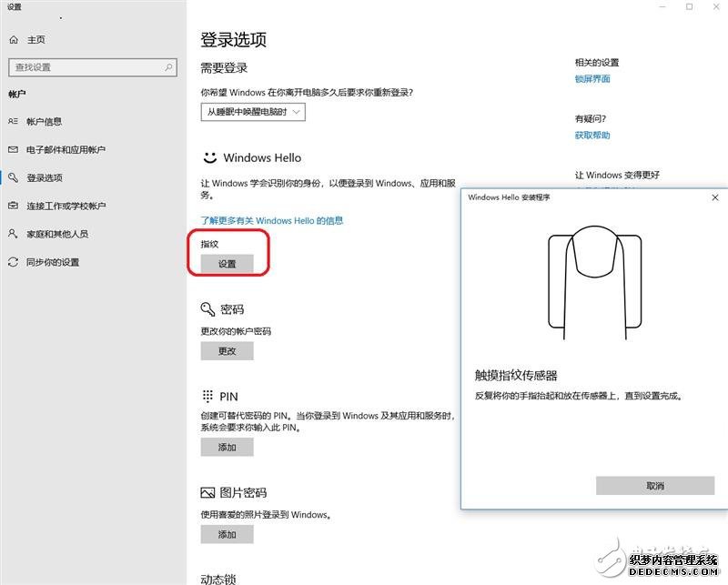The image size is (728, 585).
Task: Select the 家庭和其他人员 person icon
Action: pyautogui.click(x=13, y=234)
